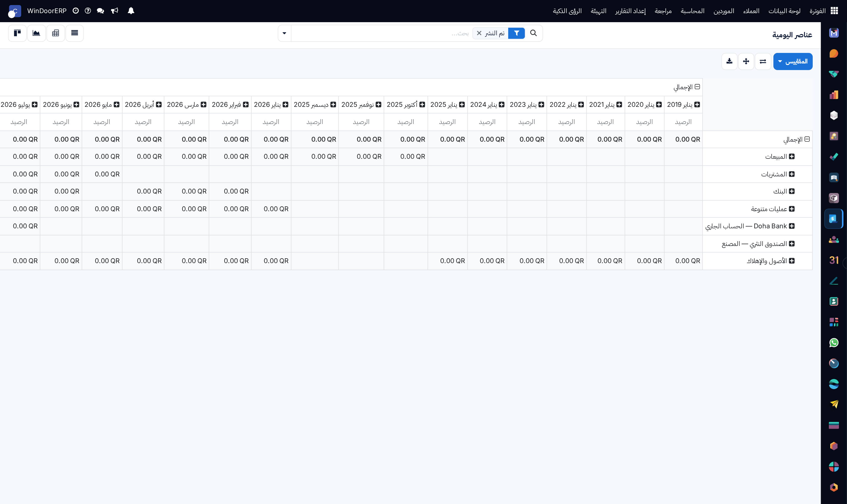Sort by الرصيد under يناير 2019
The image size is (847, 504).
683,122
